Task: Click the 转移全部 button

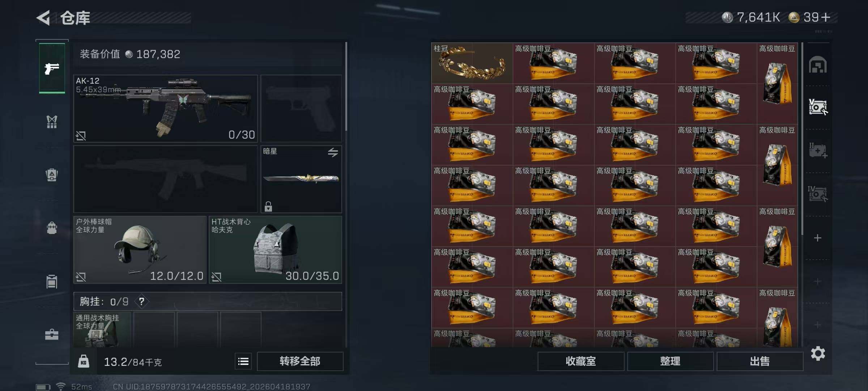Action: click(300, 361)
